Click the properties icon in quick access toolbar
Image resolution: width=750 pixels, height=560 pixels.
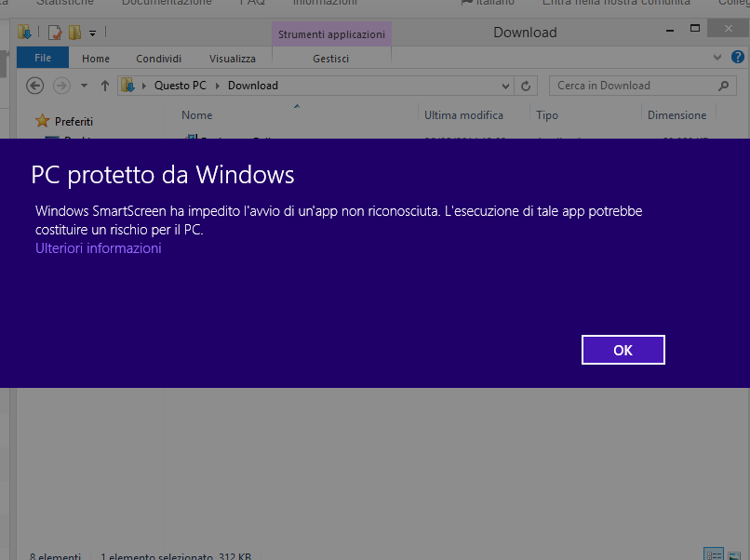[55, 33]
